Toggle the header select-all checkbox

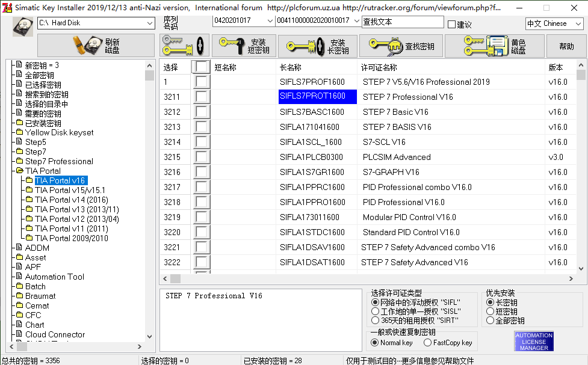pyautogui.click(x=201, y=67)
